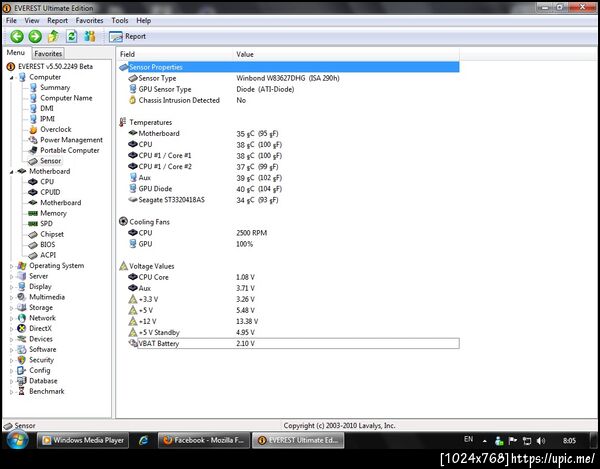Click the BIOS icon in tree
600x469 pixels.
point(33,245)
